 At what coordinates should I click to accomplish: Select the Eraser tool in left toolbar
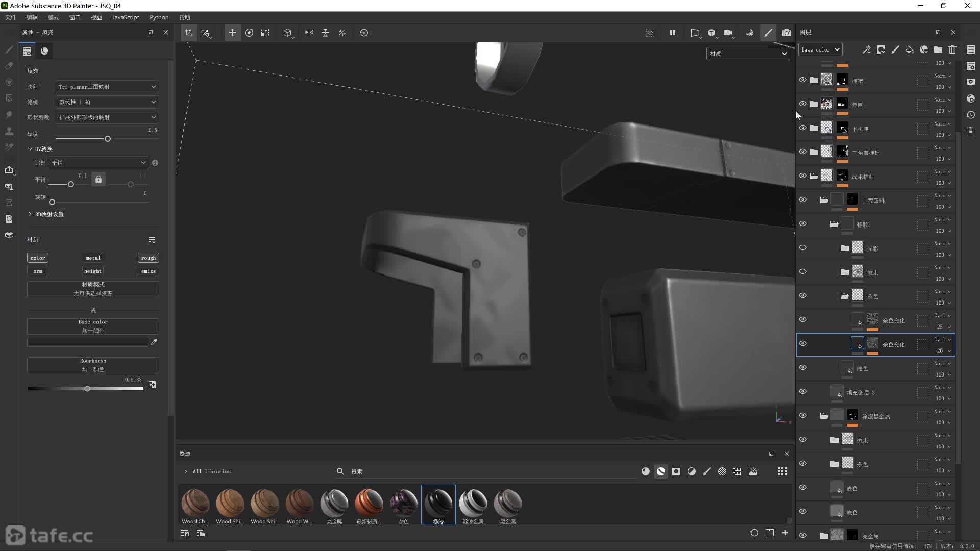[x=9, y=66]
